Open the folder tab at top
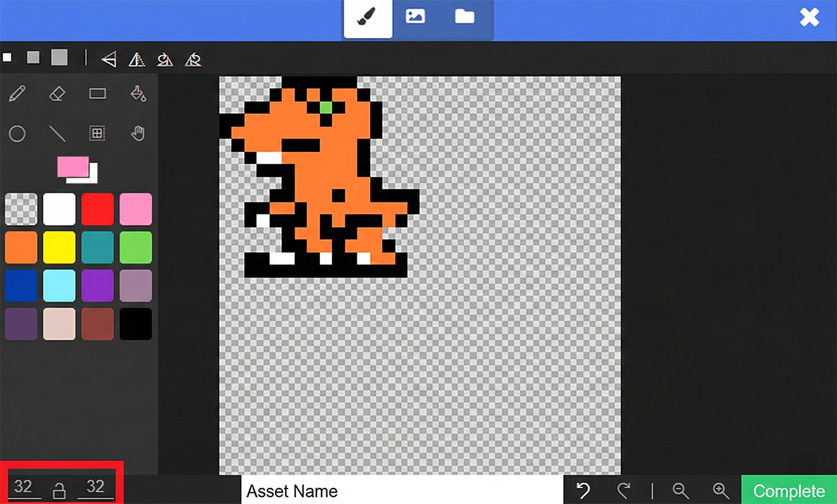This screenshot has height=504, width=837. pyautogui.click(x=464, y=17)
